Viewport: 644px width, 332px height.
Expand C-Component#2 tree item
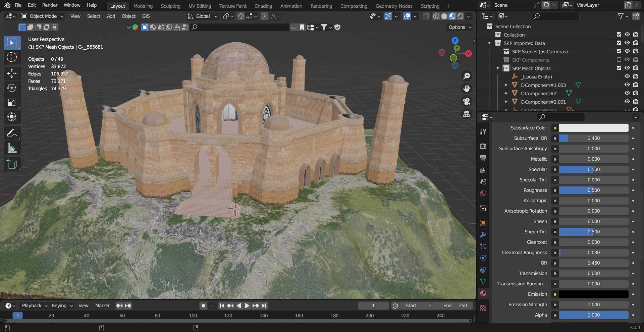pyautogui.click(x=506, y=93)
